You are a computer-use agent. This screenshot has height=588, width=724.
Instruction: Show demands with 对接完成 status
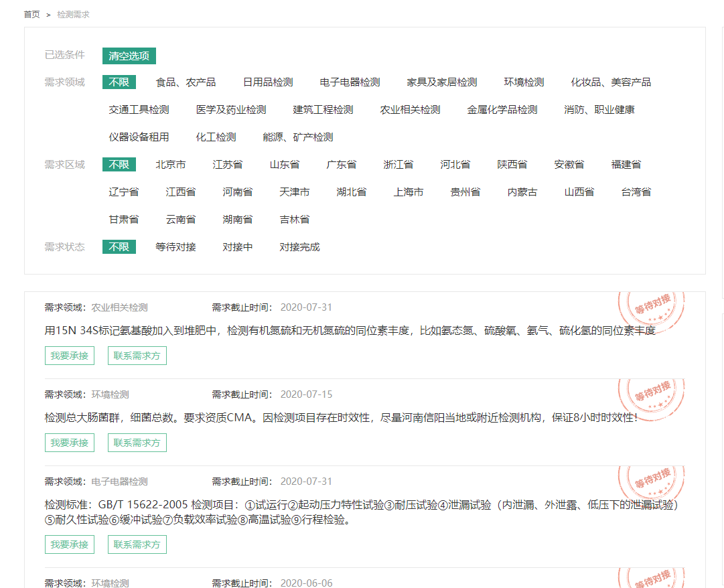(299, 247)
